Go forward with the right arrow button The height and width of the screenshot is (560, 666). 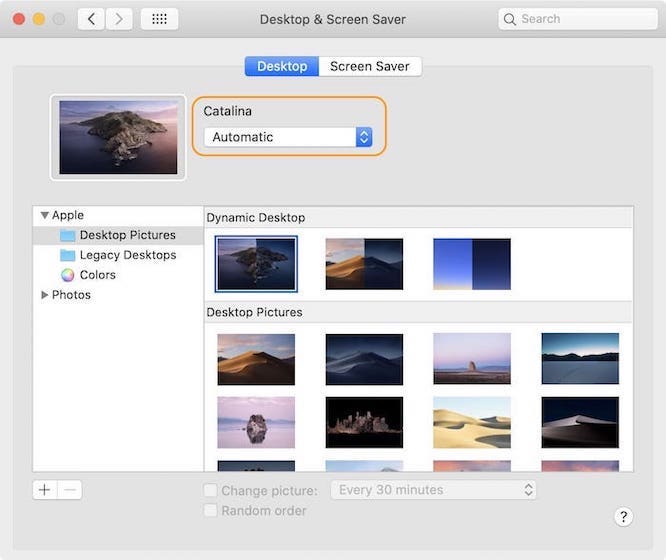[x=119, y=19]
